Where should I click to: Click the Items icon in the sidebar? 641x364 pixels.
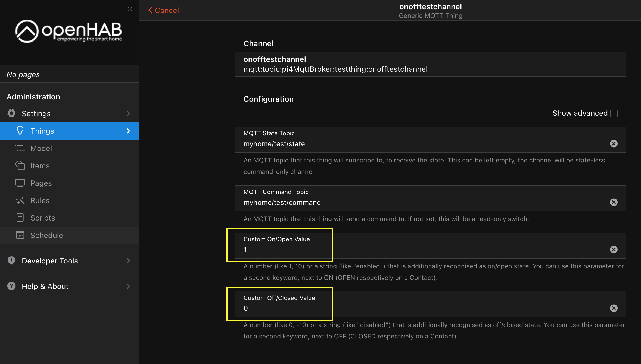coord(20,165)
